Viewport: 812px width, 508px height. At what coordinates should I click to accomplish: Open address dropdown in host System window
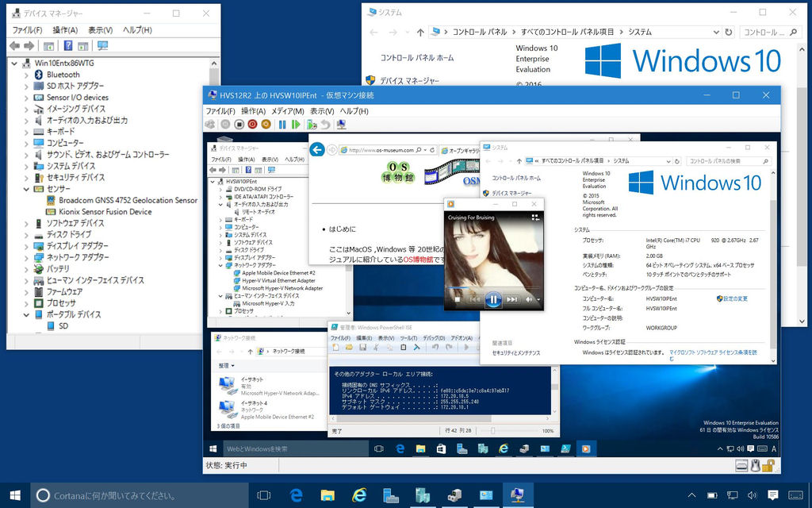tap(716, 32)
